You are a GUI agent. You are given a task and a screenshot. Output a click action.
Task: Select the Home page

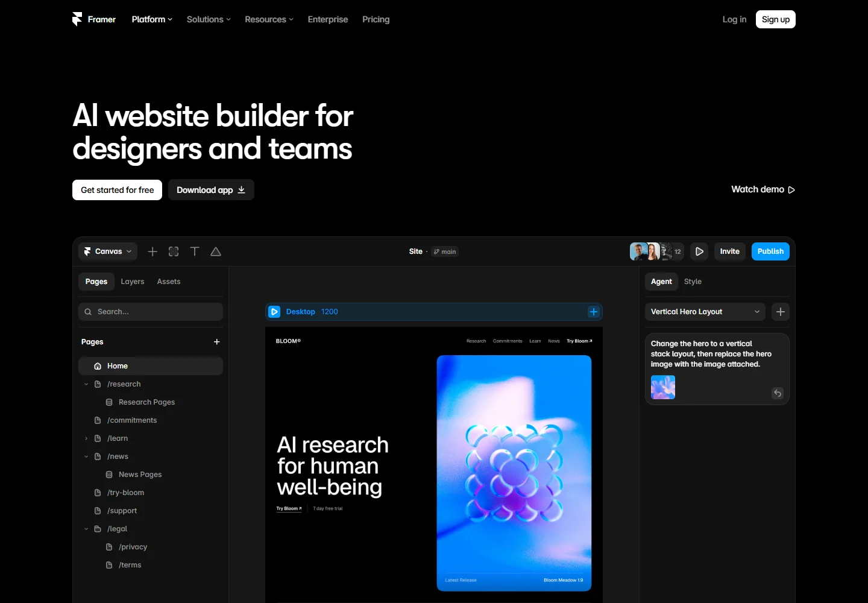pyautogui.click(x=151, y=366)
